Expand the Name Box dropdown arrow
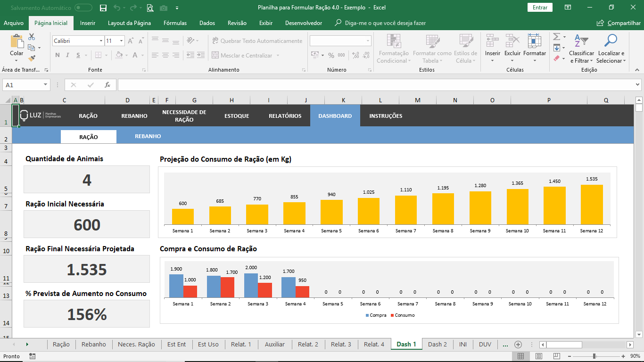 tap(46, 85)
